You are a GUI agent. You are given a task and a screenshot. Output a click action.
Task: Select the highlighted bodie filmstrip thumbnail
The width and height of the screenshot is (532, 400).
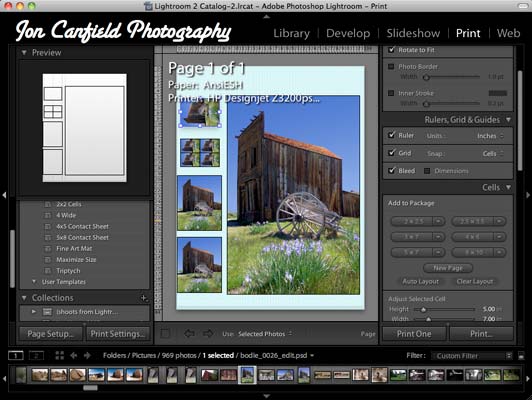(247, 375)
